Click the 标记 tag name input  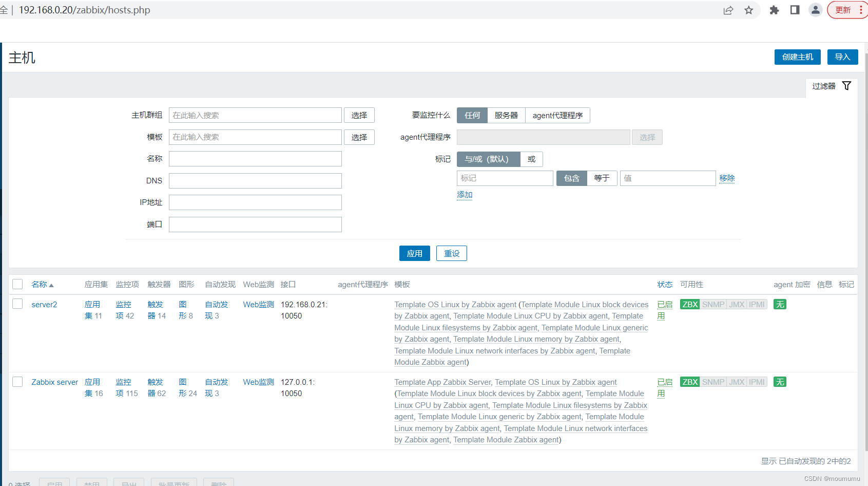505,178
